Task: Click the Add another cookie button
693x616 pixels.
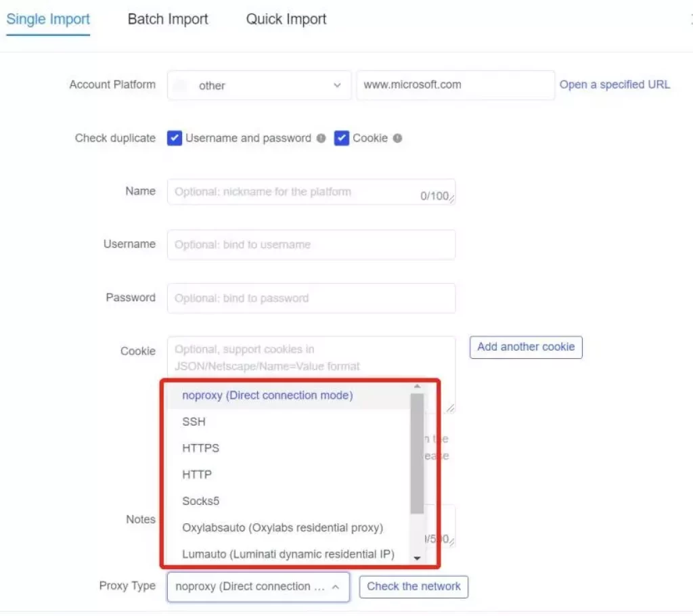Action: (x=525, y=347)
